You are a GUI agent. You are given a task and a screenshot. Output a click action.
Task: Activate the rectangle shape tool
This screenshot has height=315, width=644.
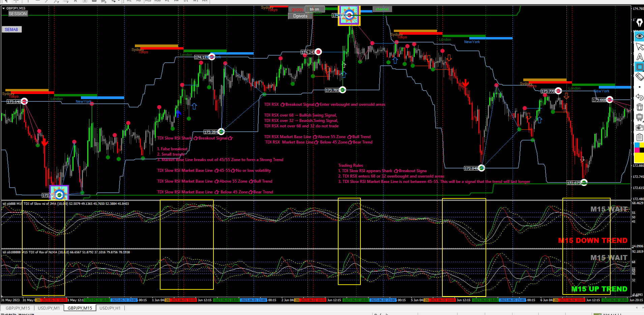(x=639, y=67)
